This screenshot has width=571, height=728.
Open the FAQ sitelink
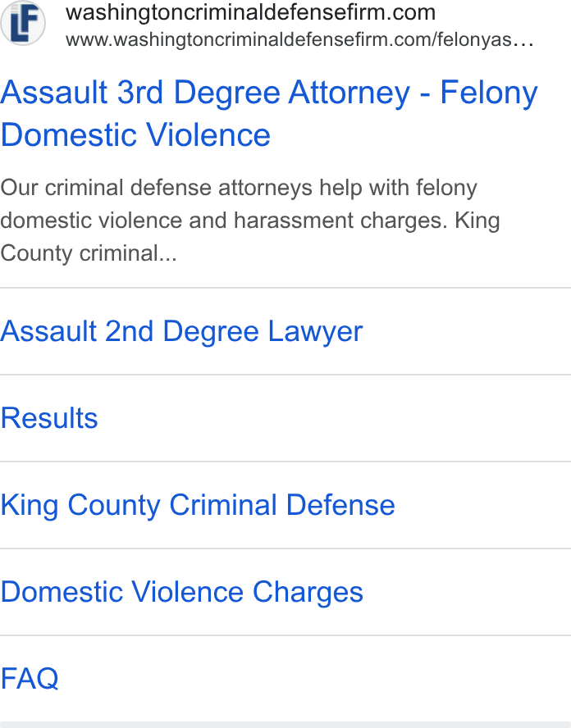pyautogui.click(x=30, y=678)
